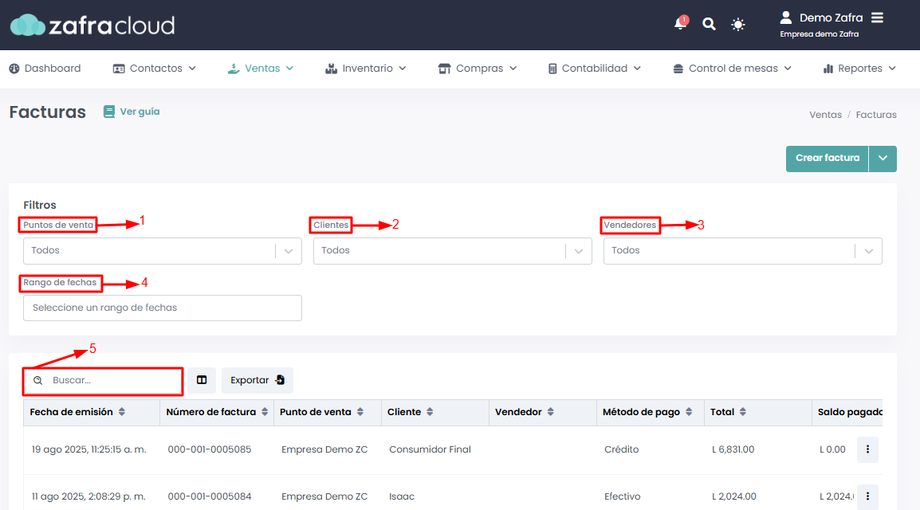Screen dimensions: 920x510
Task: Toggle column visibility icon button
Action: click(202, 380)
